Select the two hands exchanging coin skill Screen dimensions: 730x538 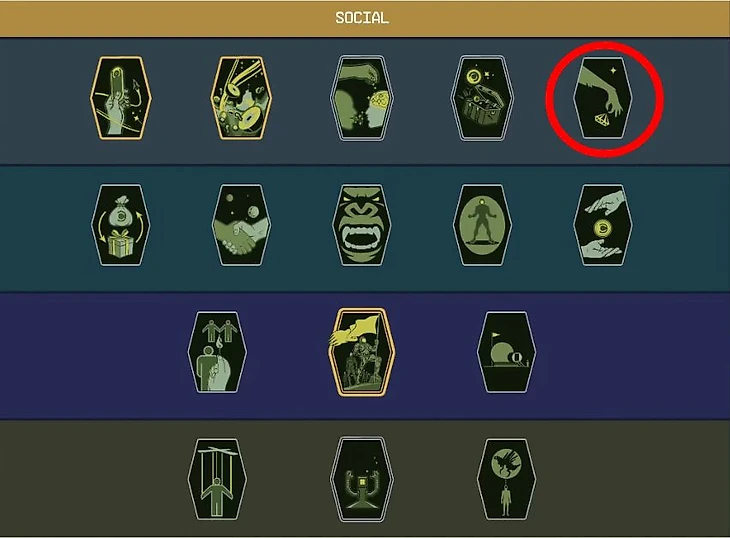pyautogui.click(x=603, y=225)
